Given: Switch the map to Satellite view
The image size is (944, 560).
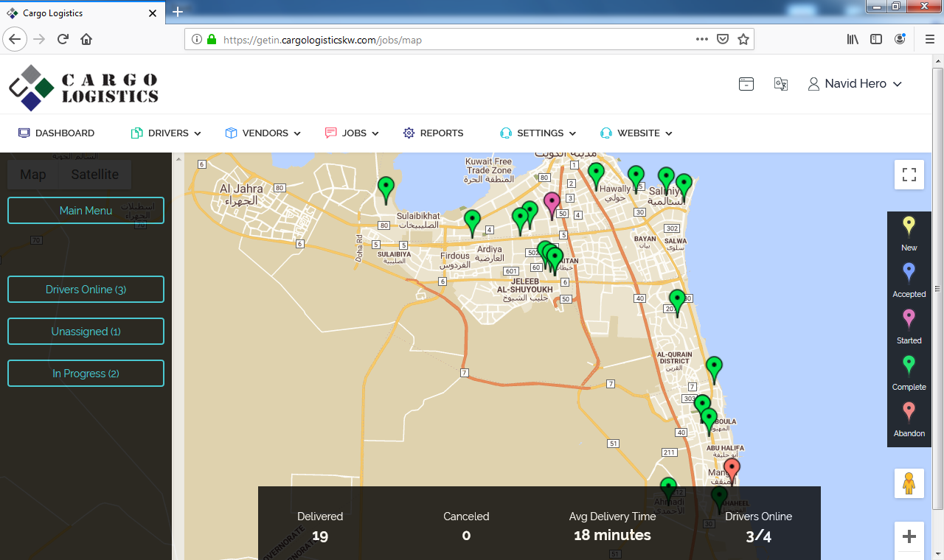Looking at the screenshot, I should tap(94, 175).
